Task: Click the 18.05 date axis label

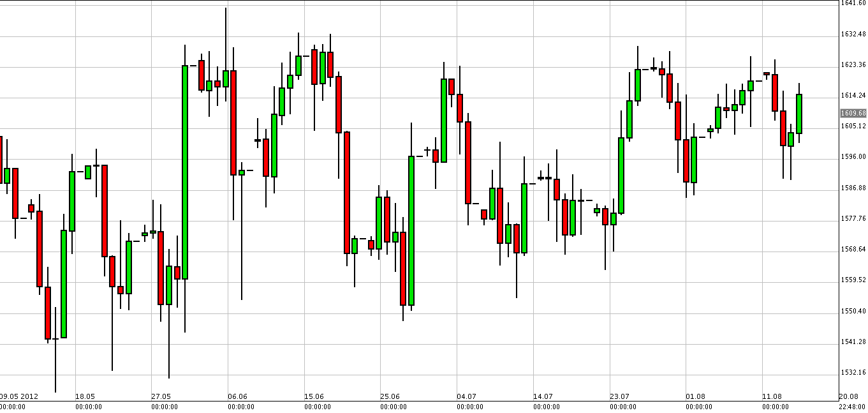Action: click(85, 396)
